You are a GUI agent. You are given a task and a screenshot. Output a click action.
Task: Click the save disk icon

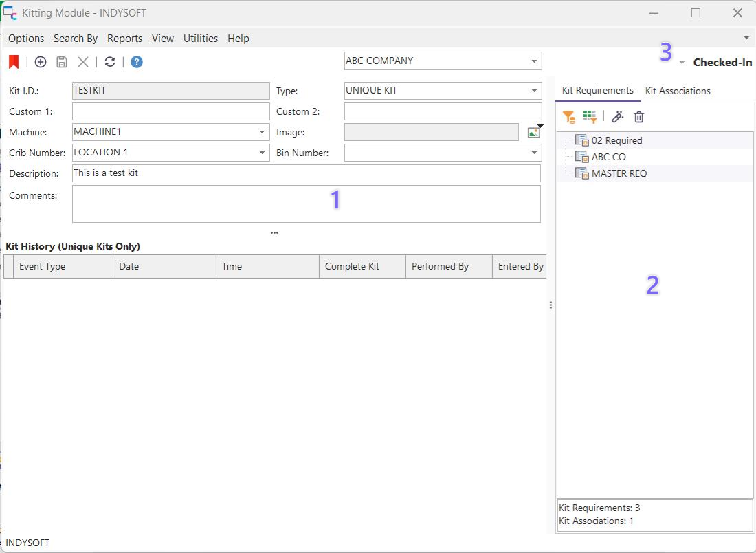click(x=62, y=62)
